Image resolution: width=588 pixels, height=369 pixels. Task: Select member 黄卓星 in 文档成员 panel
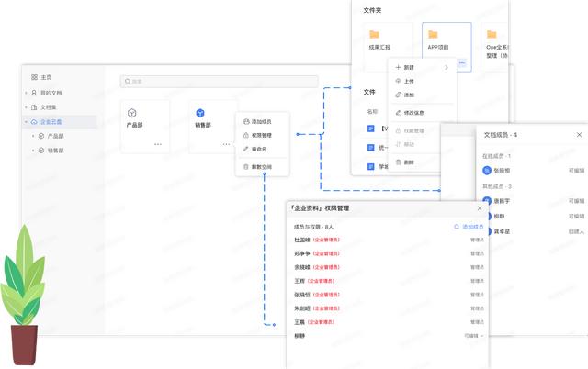pyautogui.click(x=502, y=231)
